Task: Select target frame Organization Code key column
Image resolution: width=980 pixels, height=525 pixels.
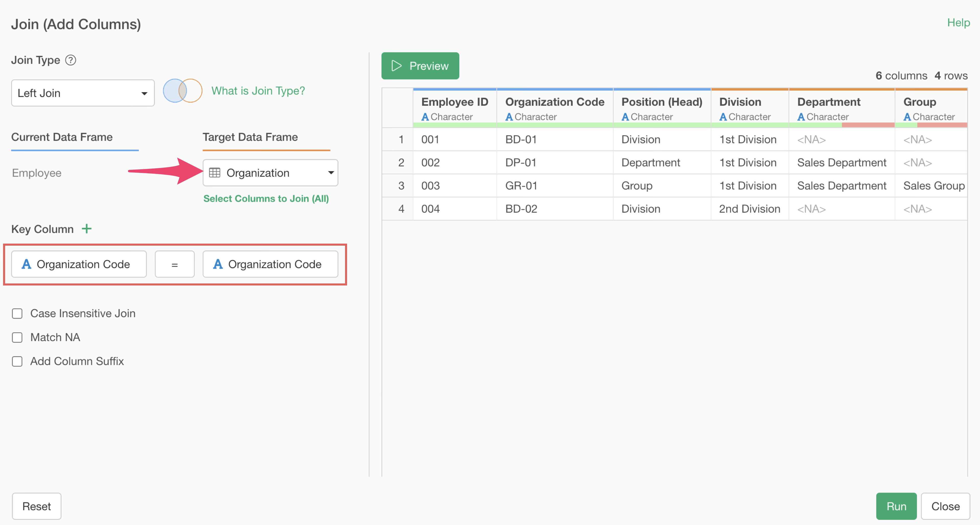Action: (x=271, y=264)
